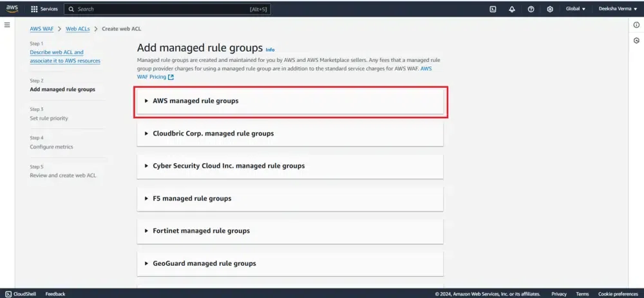Open notifications bell icon
Image resolution: width=644 pixels, height=298 pixels.
[x=512, y=9]
